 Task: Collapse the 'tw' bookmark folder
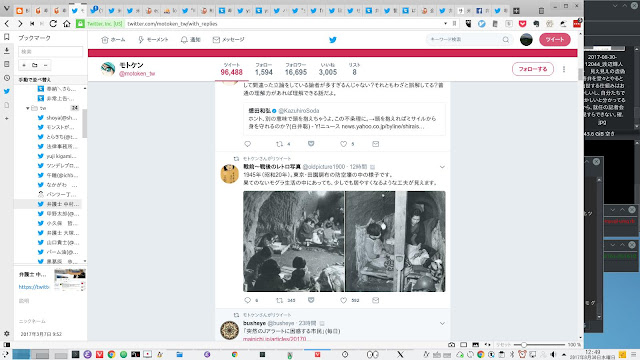[27, 108]
